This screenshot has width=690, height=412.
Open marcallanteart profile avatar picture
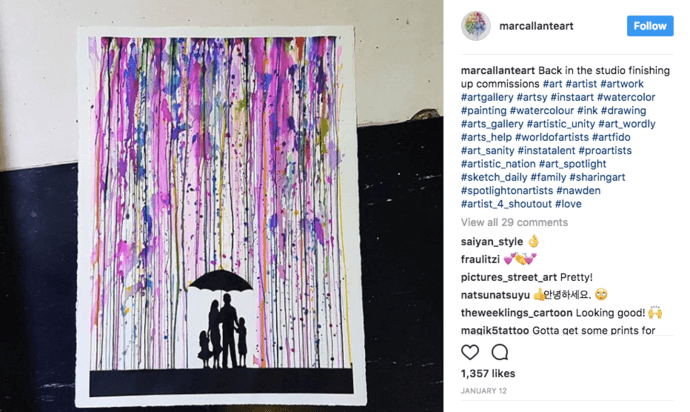[x=476, y=26]
